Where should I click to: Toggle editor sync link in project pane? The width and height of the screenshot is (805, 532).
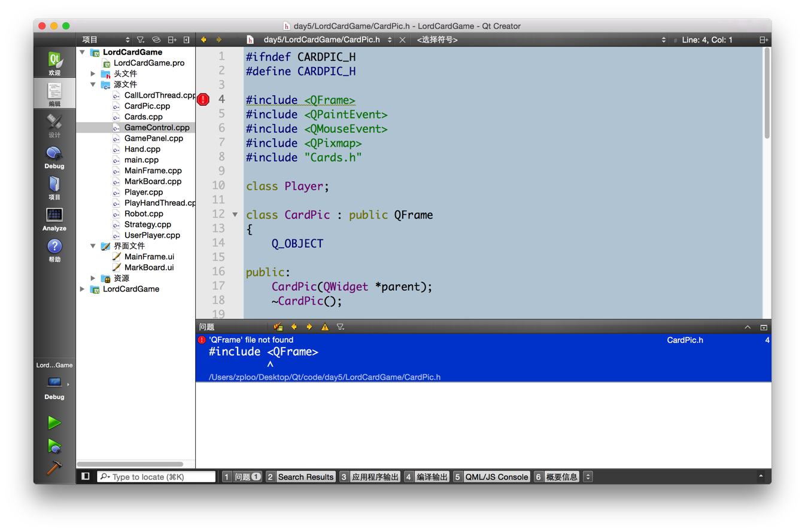[x=156, y=39]
